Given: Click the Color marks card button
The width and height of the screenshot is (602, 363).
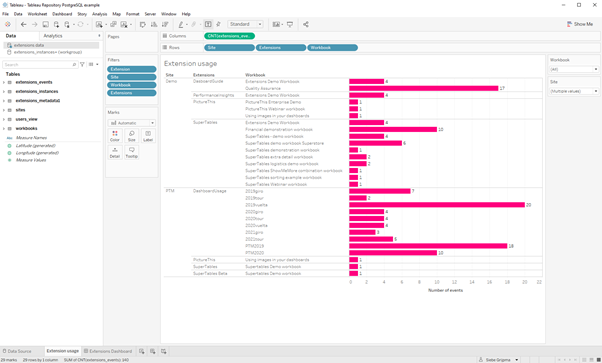Looking at the screenshot, I should pyautogui.click(x=115, y=136).
